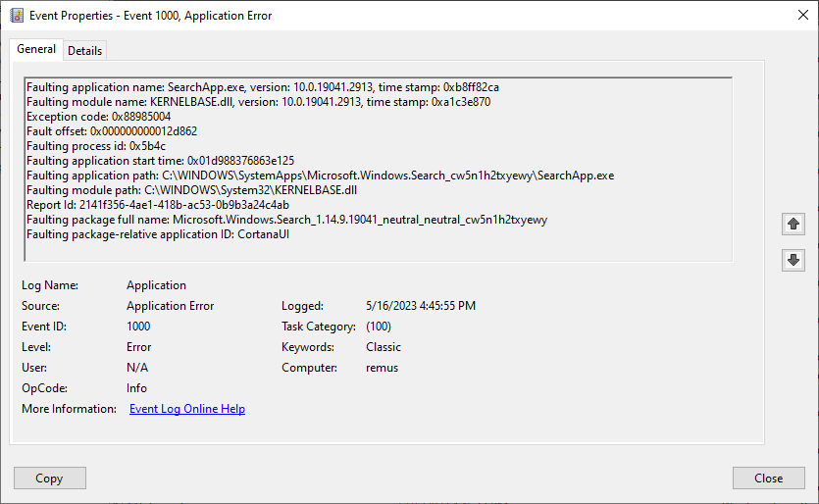Viewport: 819px width, 504px height.
Task: Click the Task Category: label
Action: coord(319,327)
